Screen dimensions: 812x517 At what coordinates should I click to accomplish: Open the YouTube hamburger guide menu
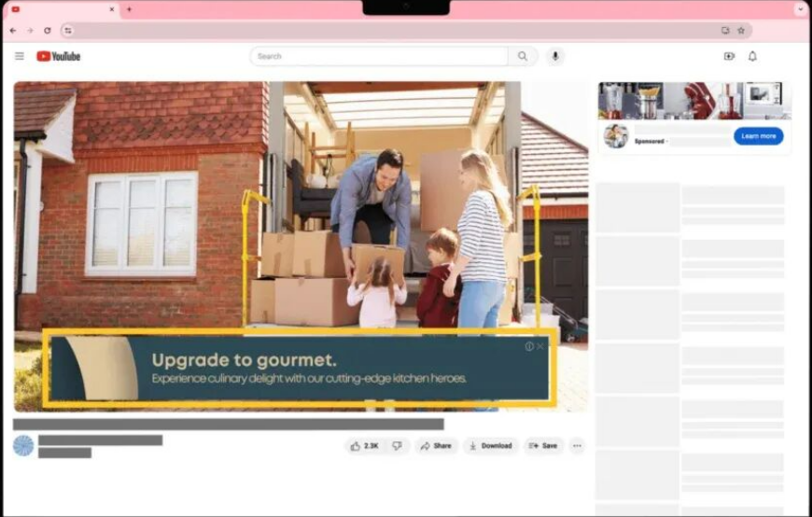point(20,56)
